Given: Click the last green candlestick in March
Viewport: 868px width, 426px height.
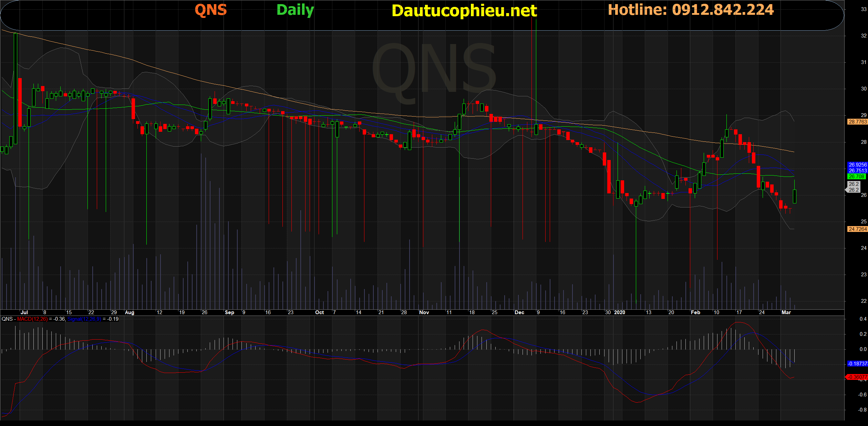Looking at the screenshot, I should [794, 196].
